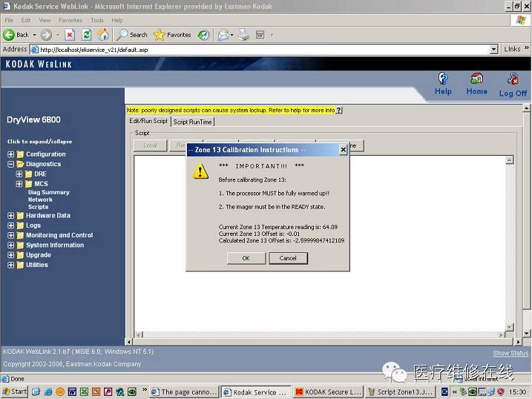
Task: Select the Configuration folder label
Action: coord(46,154)
